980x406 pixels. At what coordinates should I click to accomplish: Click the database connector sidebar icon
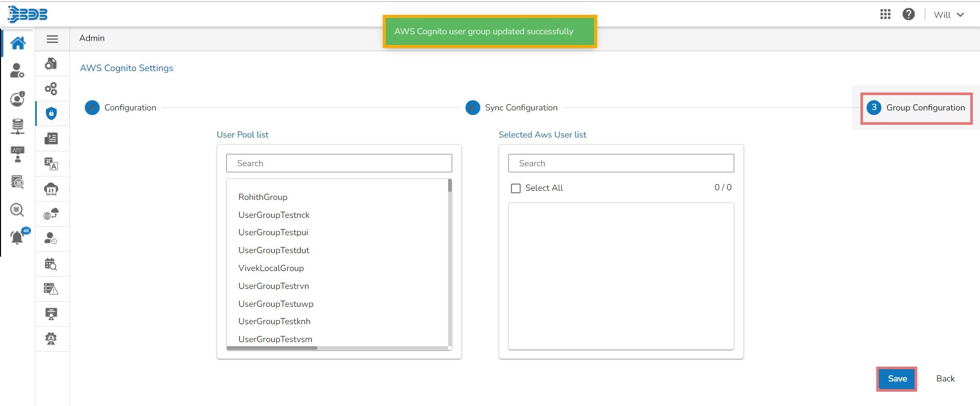pos(17,126)
